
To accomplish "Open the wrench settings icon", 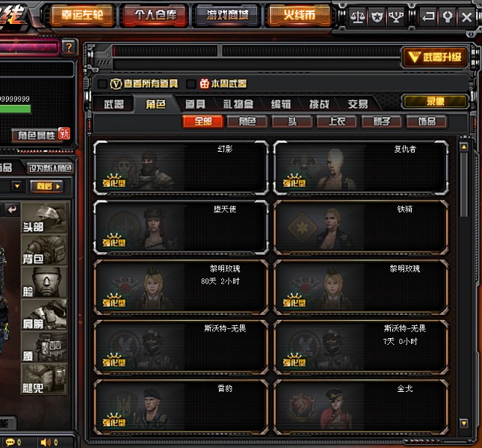I will 448,17.
